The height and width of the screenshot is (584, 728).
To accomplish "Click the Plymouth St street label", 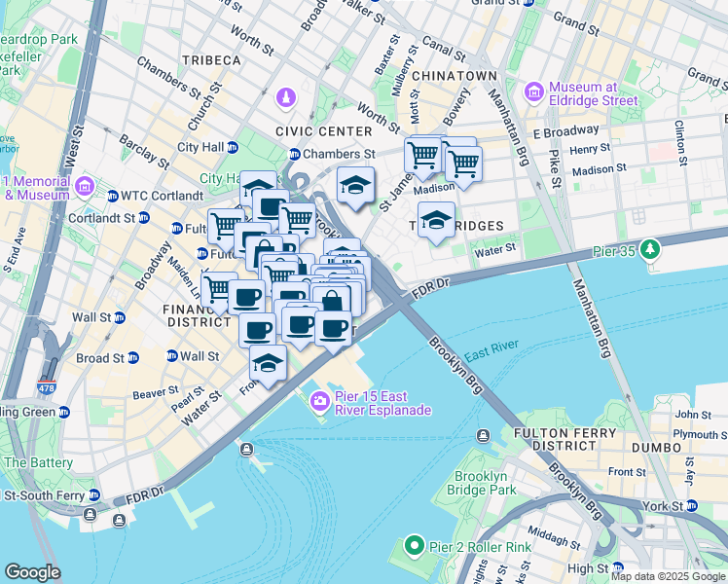I will 700,434.
